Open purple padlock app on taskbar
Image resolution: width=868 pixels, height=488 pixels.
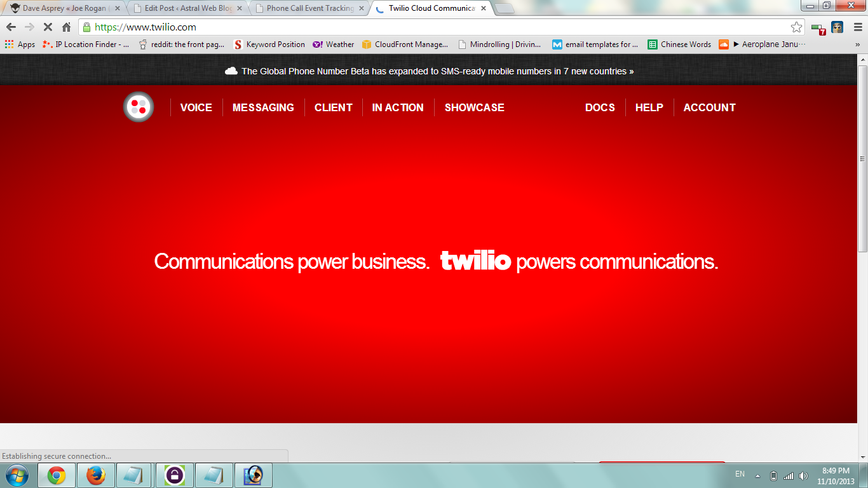(x=174, y=475)
